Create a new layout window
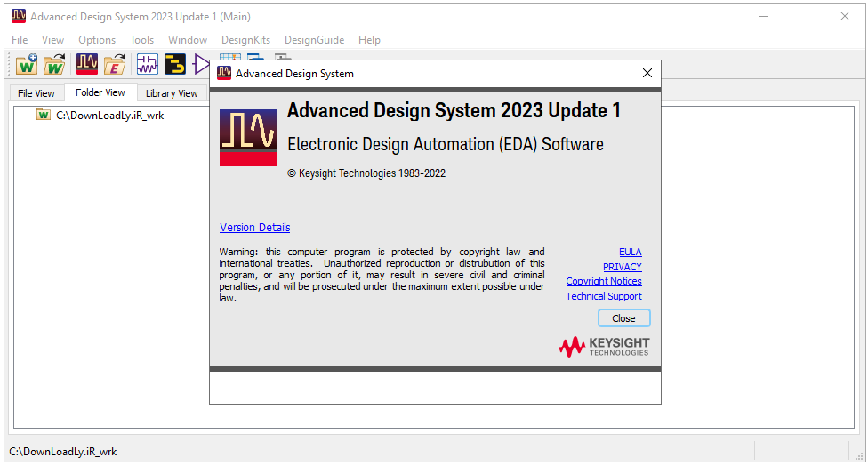This screenshot has height=466, width=868. [175, 64]
